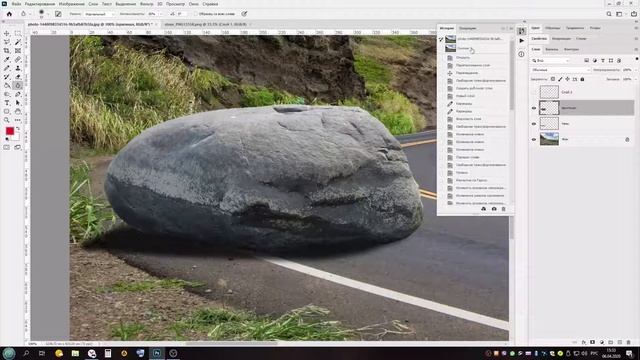Click the first history snapshot thumbnail
This screenshot has height=360, width=640.
pos(451,39)
